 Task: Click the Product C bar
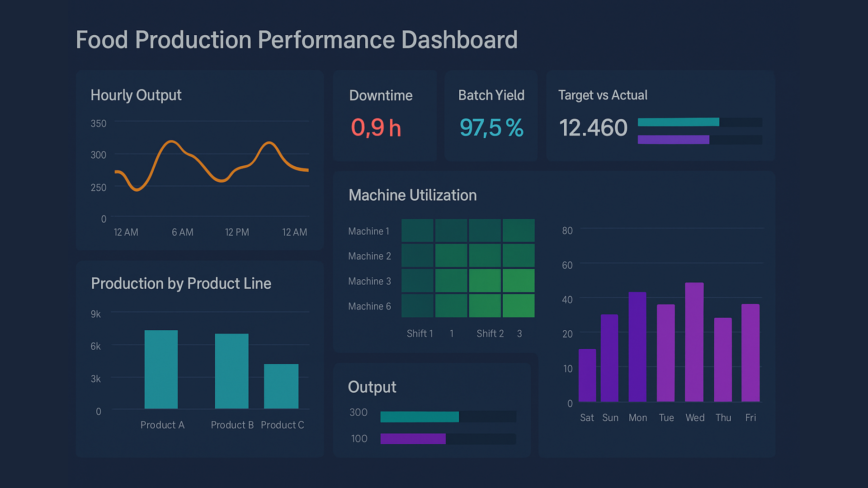coord(281,386)
